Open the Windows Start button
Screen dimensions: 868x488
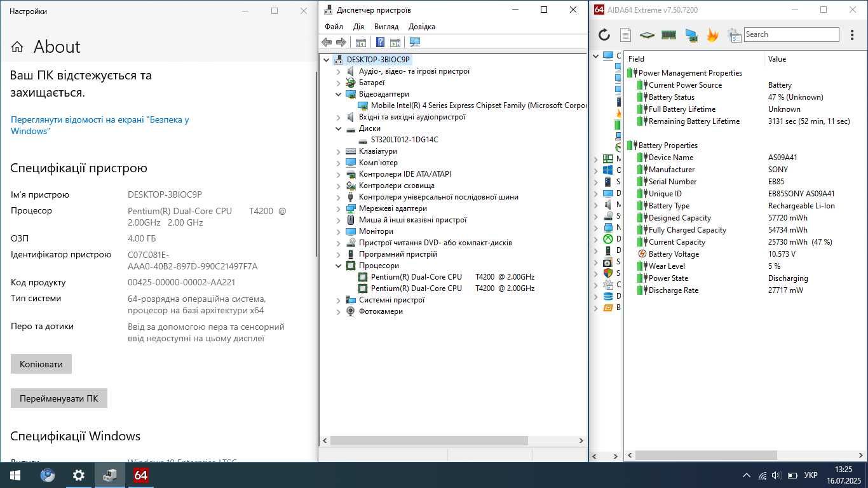(x=15, y=475)
